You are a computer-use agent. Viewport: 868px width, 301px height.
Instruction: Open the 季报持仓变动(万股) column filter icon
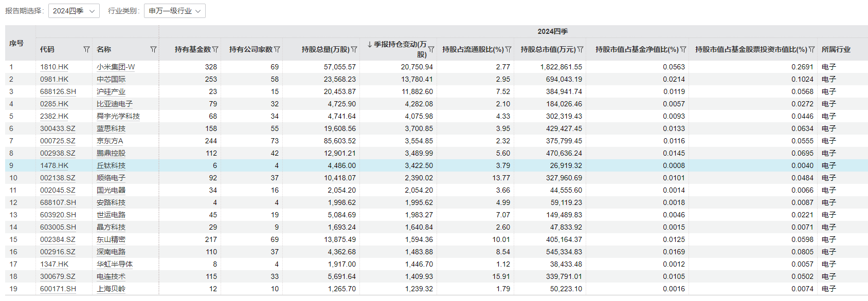431,49
